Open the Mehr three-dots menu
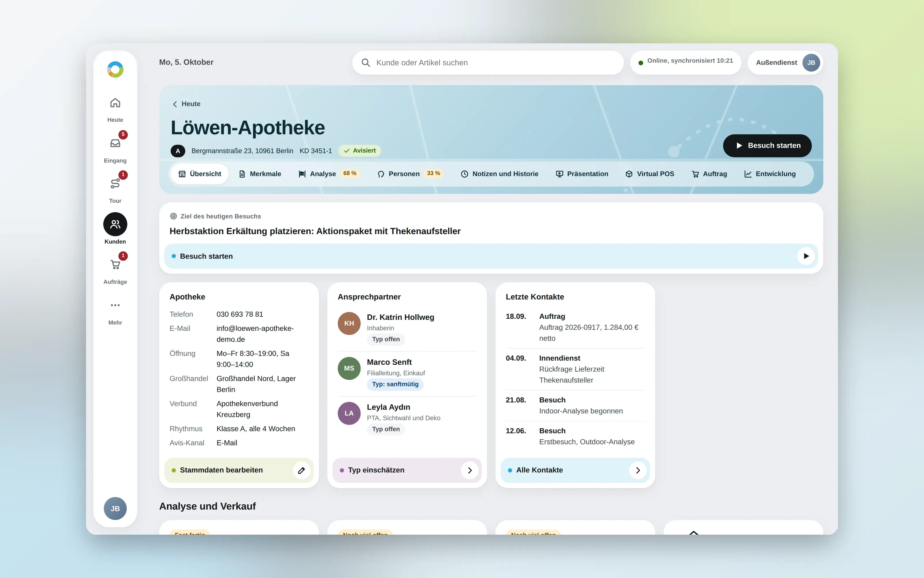This screenshot has height=578, width=924. tap(115, 305)
